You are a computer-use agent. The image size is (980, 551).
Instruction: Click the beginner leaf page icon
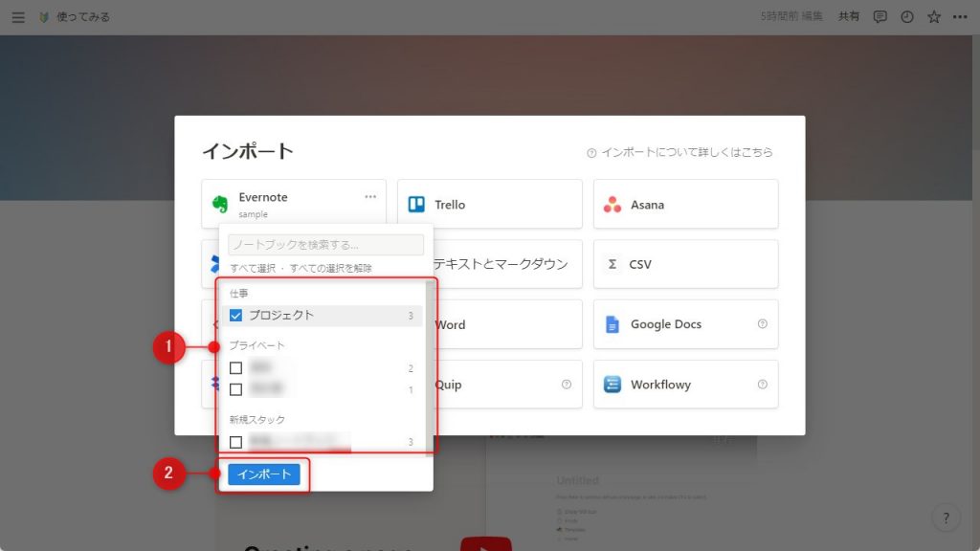click(x=44, y=17)
